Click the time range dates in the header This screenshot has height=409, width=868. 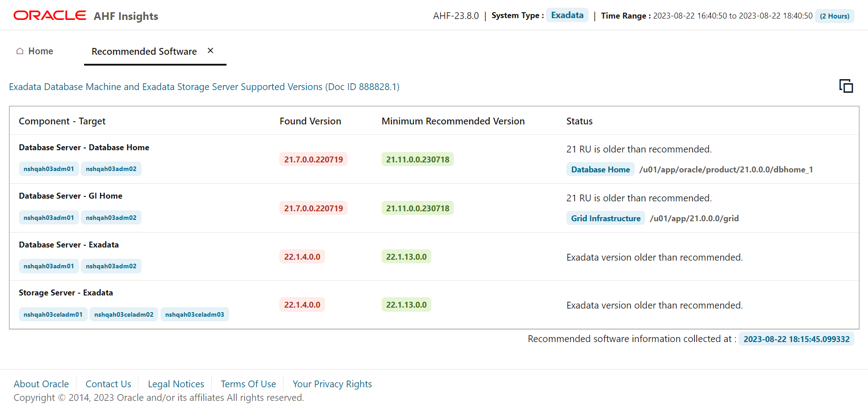click(733, 16)
